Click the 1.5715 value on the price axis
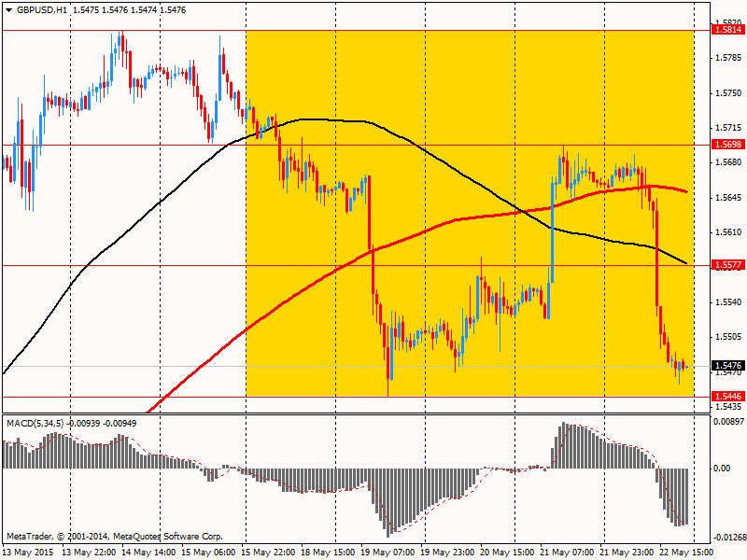 728,128
